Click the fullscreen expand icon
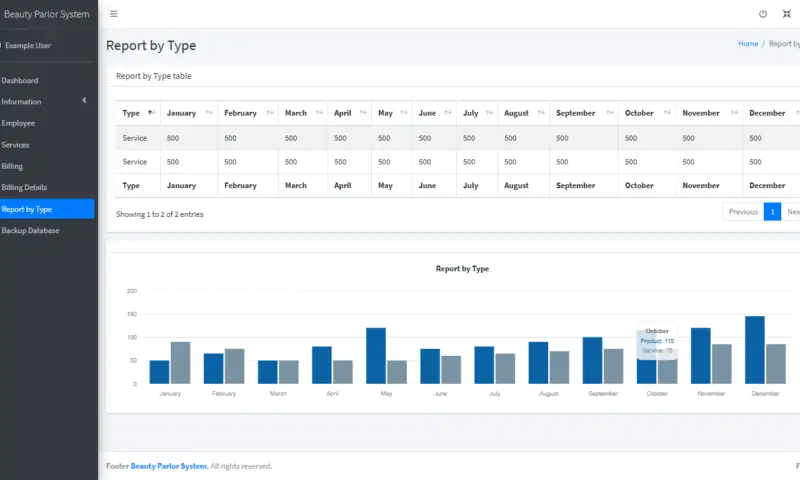 click(x=786, y=14)
